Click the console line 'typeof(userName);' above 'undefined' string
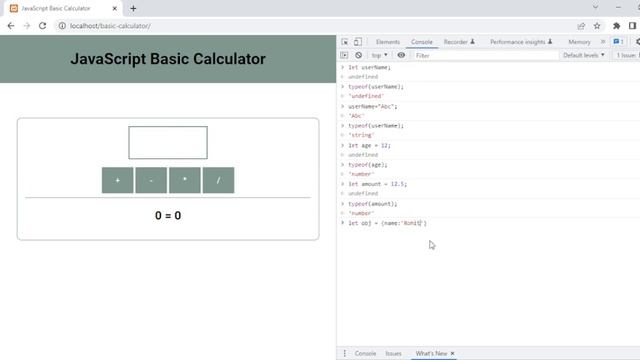The width and height of the screenshot is (640, 360). click(376, 87)
